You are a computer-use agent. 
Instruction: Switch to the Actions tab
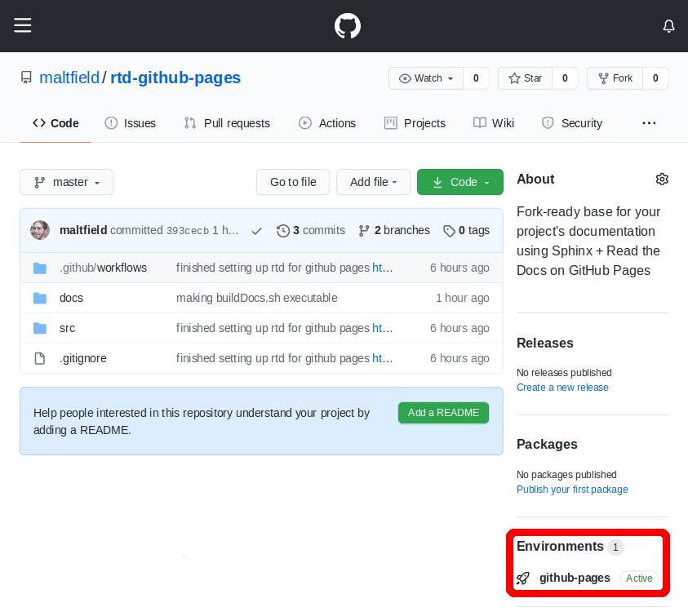click(327, 123)
